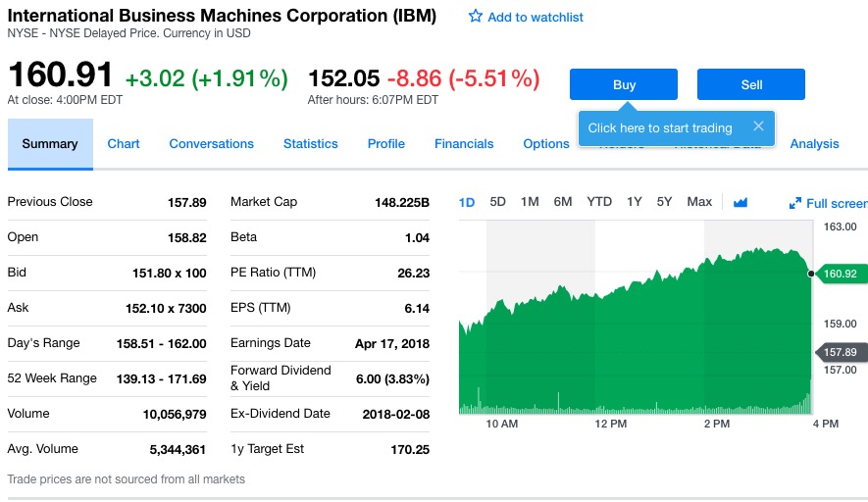Switch to the Options tab
The image size is (868, 502).
click(546, 144)
